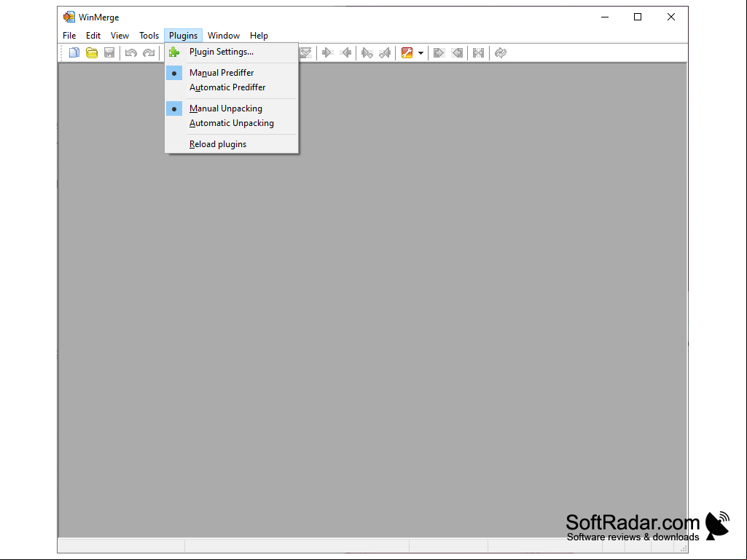Click the WinMerge title bar app icon
Screen dimensions: 747x560
pyautogui.click(x=69, y=17)
